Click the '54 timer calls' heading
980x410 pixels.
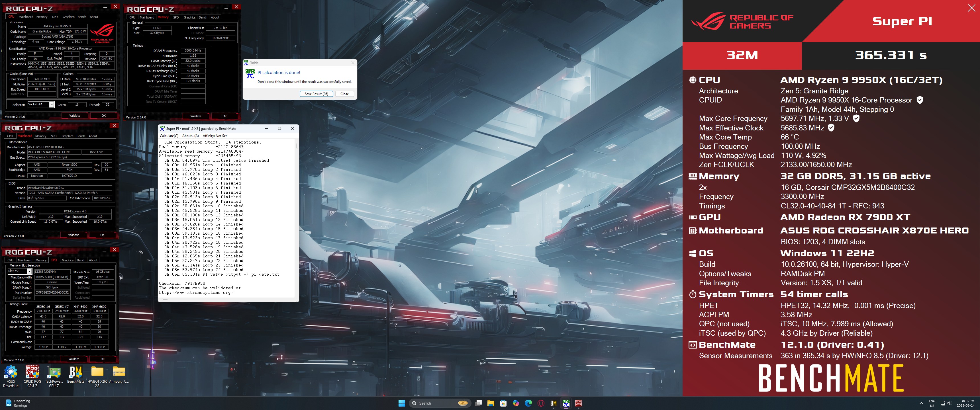coord(814,294)
